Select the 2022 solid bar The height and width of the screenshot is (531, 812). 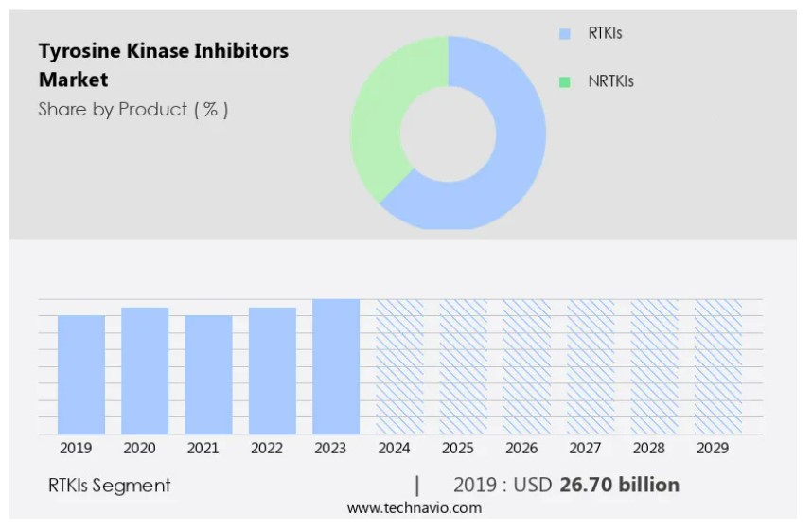273,371
